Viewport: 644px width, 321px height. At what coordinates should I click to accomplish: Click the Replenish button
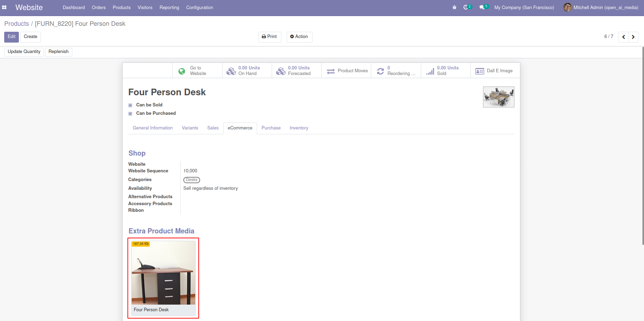[58, 52]
